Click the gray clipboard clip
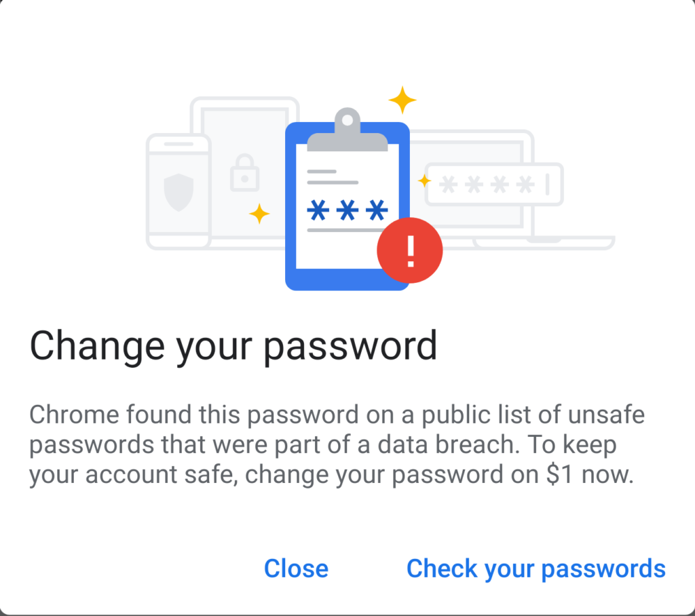The height and width of the screenshot is (616, 695). [x=347, y=130]
